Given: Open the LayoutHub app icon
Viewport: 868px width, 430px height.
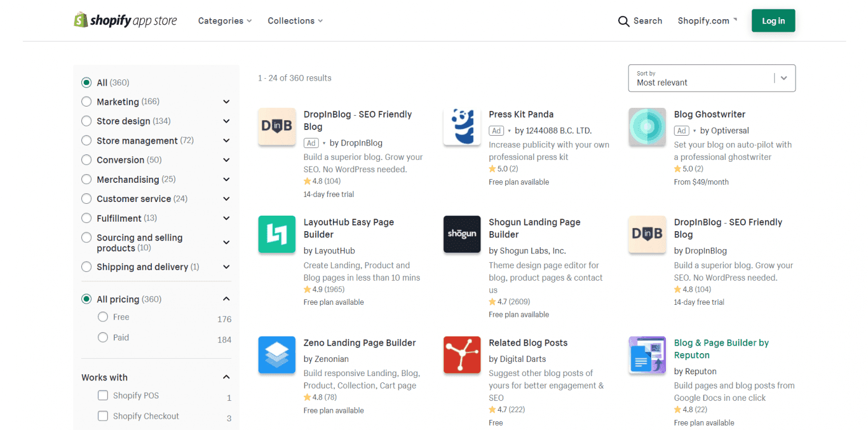Looking at the screenshot, I should (x=277, y=235).
